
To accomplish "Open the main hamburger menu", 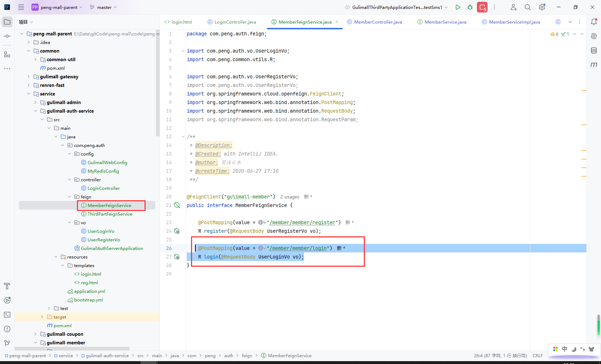I will (x=21, y=7).
